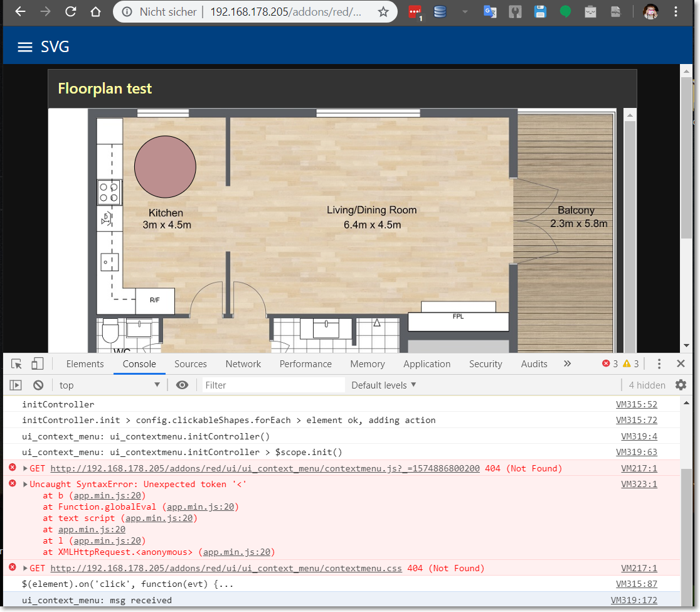Show the 4 hidden console messages
Viewport: 700px width, 612px height.
click(647, 385)
